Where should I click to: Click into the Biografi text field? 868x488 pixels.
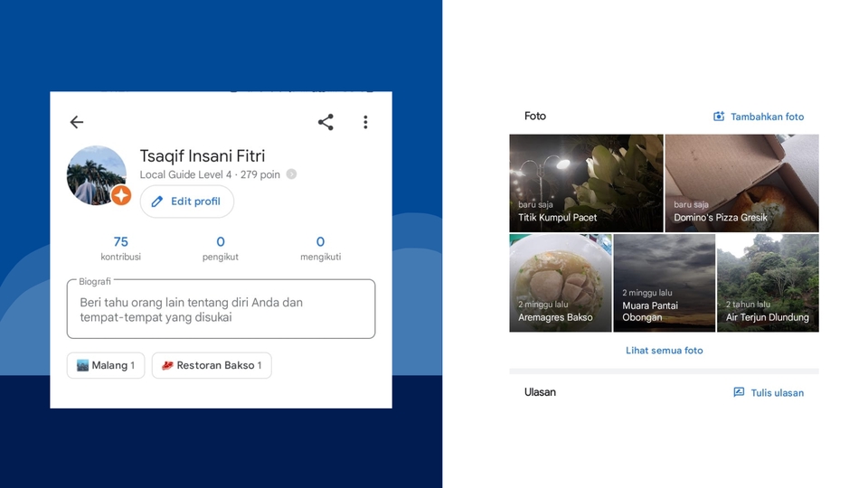tap(221, 309)
